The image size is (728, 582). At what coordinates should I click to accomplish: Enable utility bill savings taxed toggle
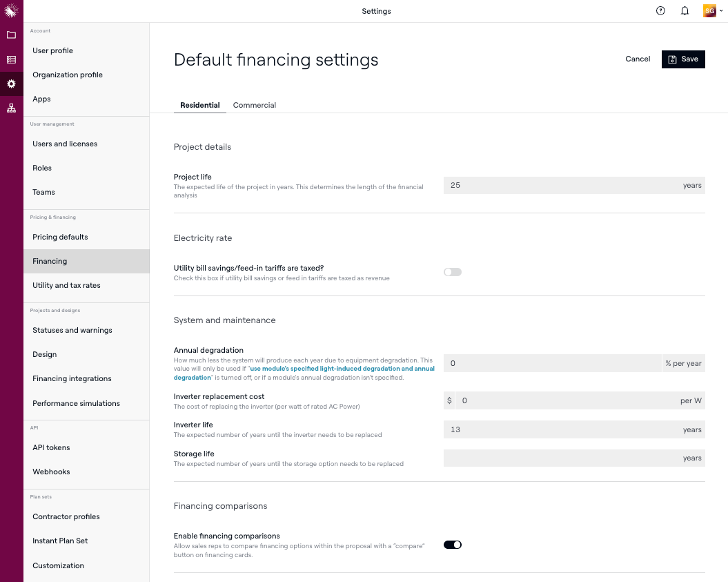pyautogui.click(x=453, y=272)
